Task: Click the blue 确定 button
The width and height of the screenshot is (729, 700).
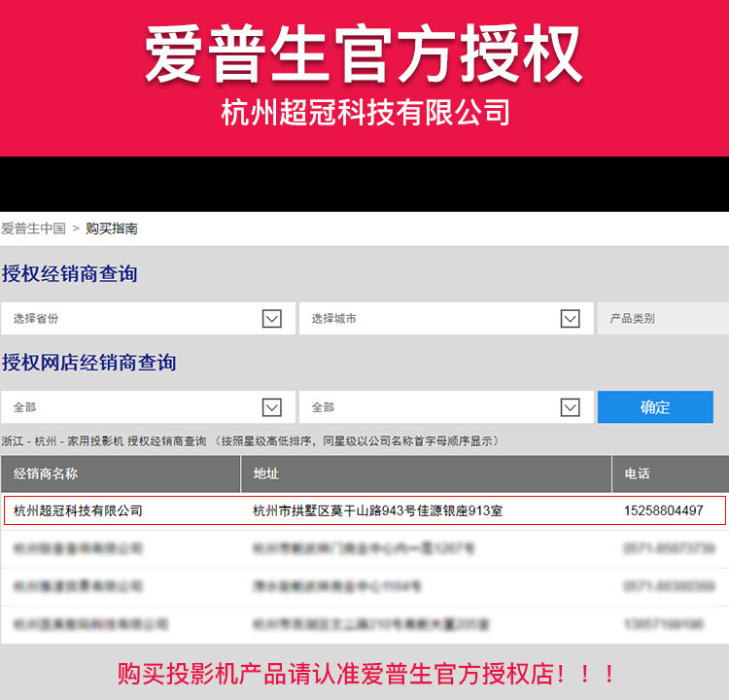Action: click(x=655, y=407)
